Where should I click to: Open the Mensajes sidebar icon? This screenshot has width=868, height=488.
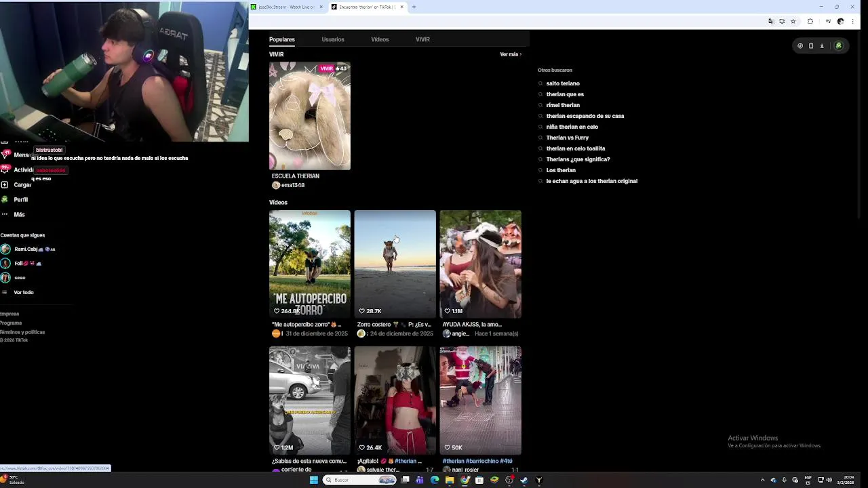click(x=5, y=155)
